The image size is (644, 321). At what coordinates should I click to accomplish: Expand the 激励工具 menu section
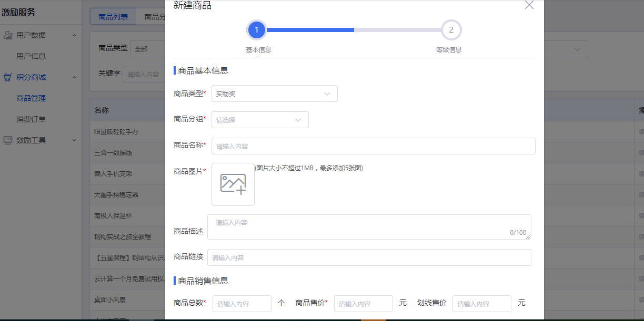pos(74,140)
